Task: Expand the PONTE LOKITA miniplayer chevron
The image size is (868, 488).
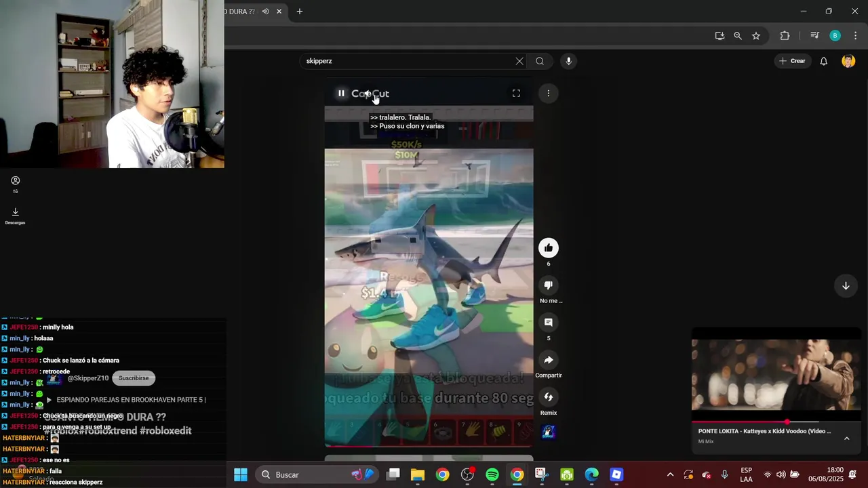Action: [846, 439]
